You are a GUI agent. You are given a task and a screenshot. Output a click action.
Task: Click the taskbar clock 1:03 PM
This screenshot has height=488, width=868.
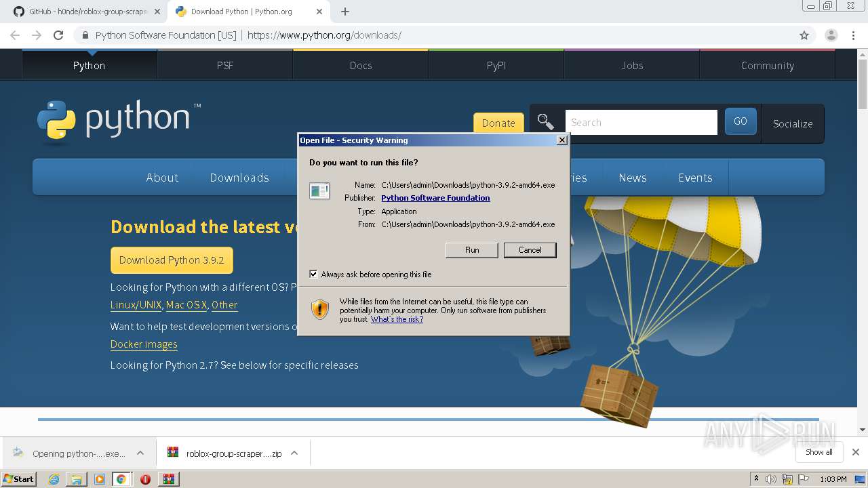click(833, 479)
